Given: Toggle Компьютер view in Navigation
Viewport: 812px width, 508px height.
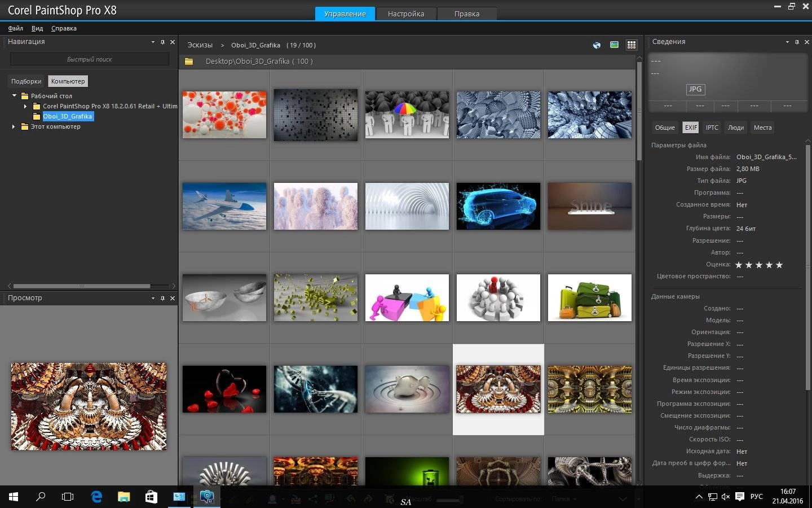Looking at the screenshot, I should click(68, 81).
